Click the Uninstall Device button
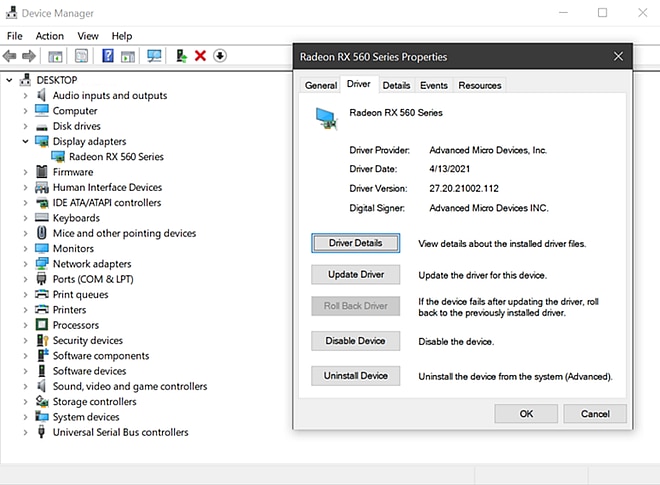This screenshot has width=660, height=485. tap(356, 376)
